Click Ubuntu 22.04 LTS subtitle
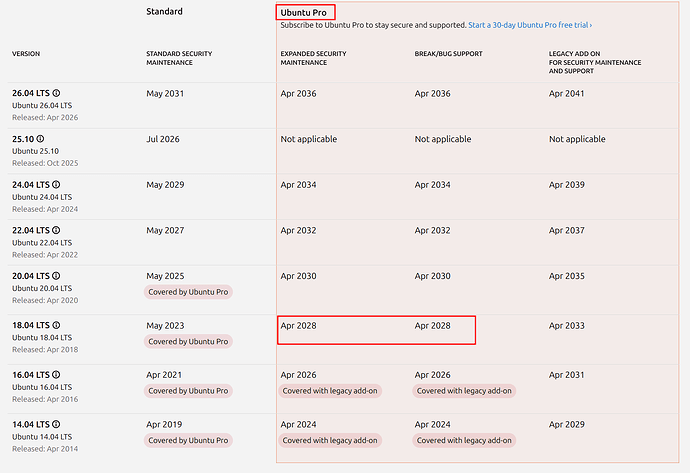The image size is (690, 473). coord(42,242)
